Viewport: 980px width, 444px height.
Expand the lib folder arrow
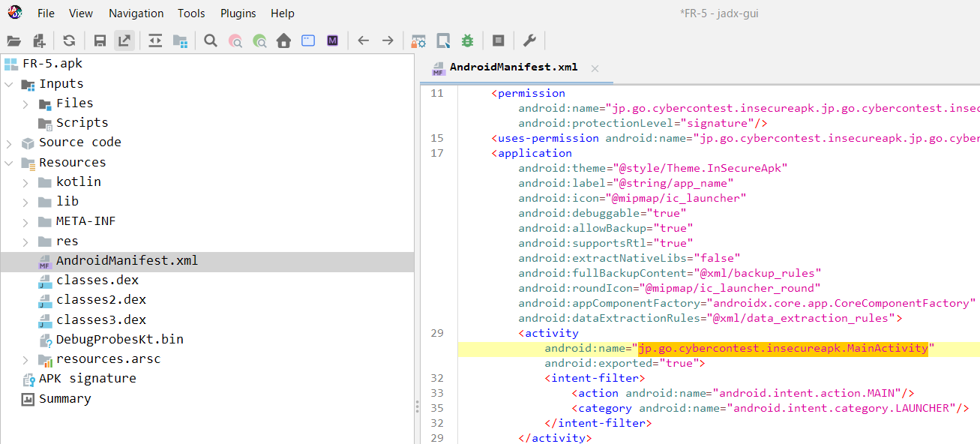point(25,202)
